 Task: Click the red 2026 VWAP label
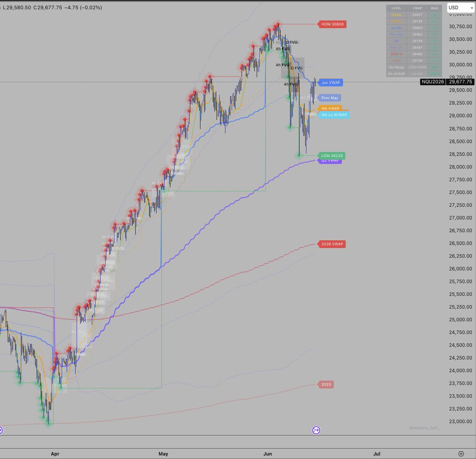pos(332,244)
